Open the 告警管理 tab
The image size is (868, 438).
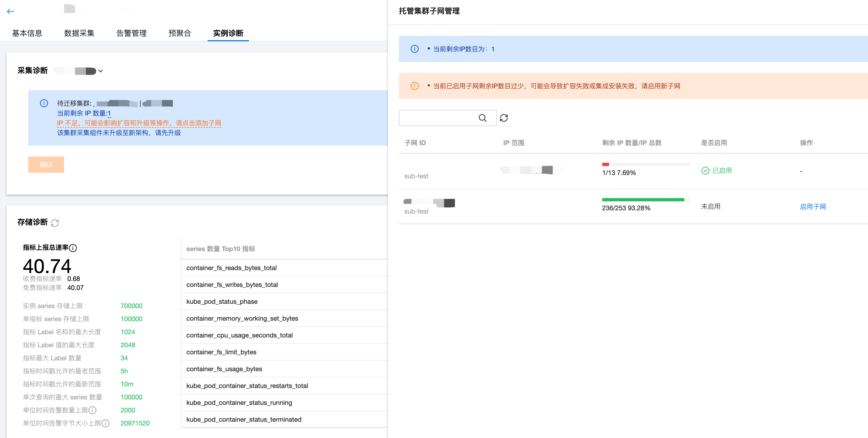pos(132,33)
